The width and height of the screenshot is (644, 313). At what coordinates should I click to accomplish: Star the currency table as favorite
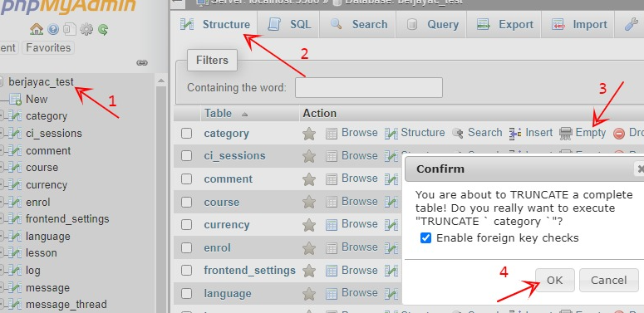309,225
